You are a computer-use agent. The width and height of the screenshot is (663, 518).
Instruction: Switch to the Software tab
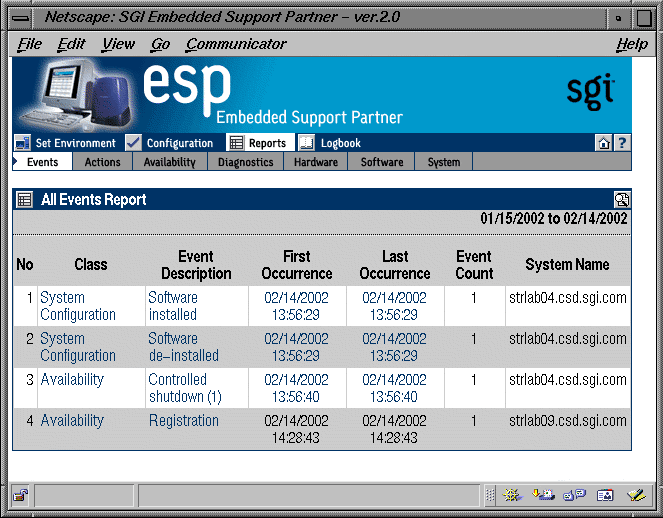[x=381, y=162]
